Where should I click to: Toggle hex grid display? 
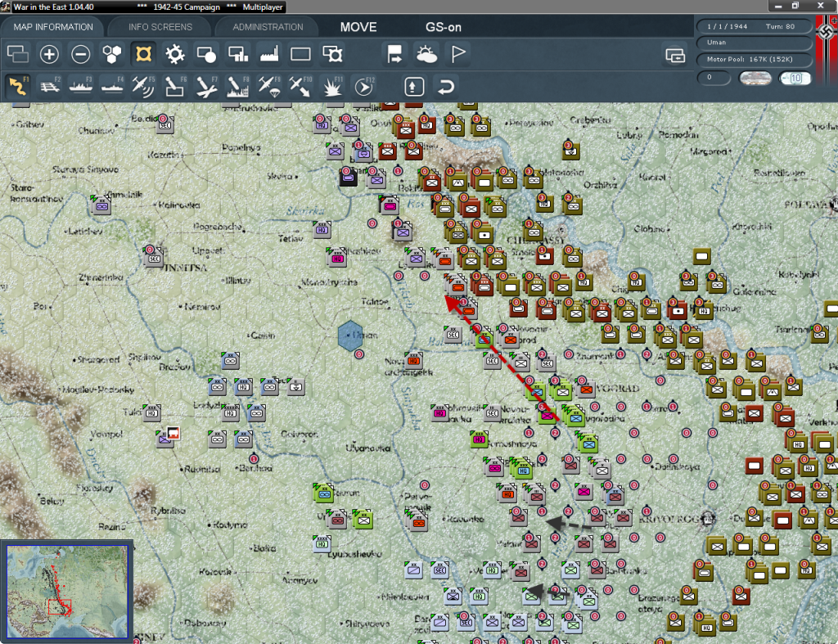point(111,54)
